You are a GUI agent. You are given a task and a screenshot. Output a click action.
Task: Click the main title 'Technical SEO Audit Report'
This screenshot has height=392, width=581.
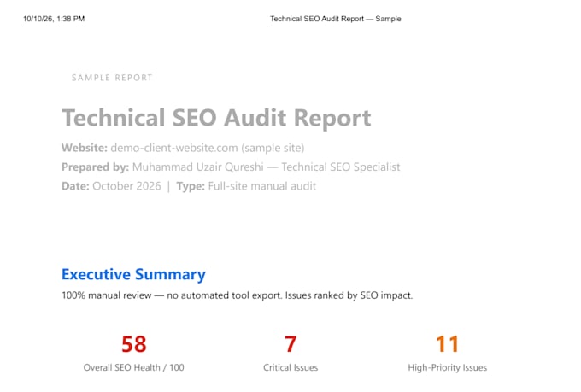point(216,118)
